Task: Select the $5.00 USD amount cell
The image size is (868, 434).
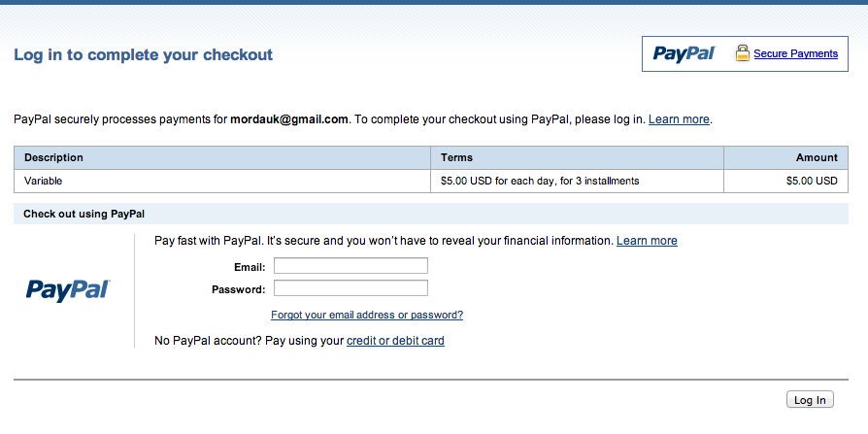Action: (x=785, y=181)
